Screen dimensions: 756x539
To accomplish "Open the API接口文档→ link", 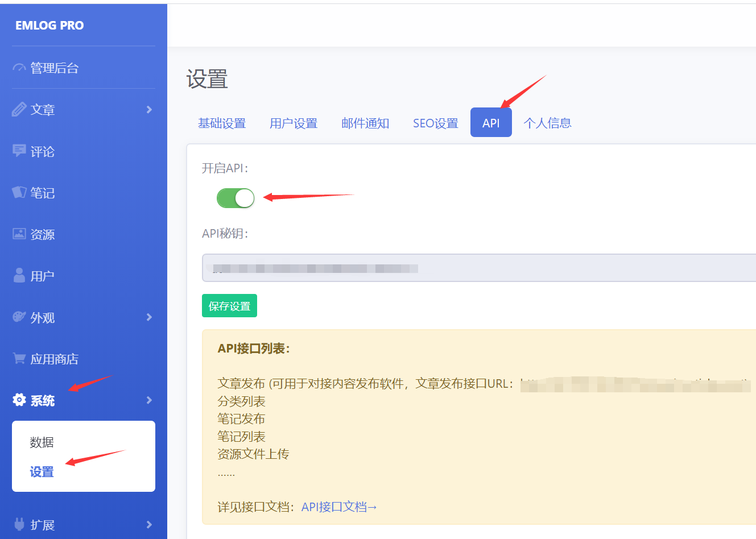I will click(339, 507).
